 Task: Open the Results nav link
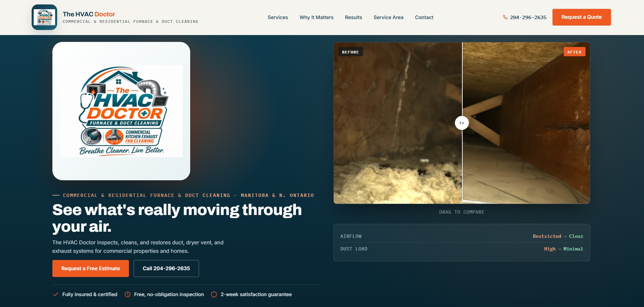point(353,17)
